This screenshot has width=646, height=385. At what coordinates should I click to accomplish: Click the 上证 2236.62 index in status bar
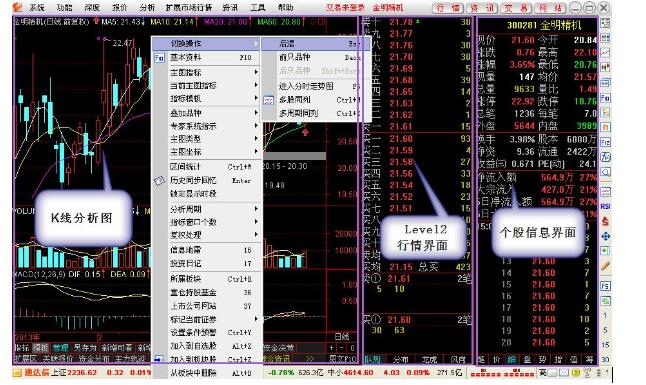(73, 373)
